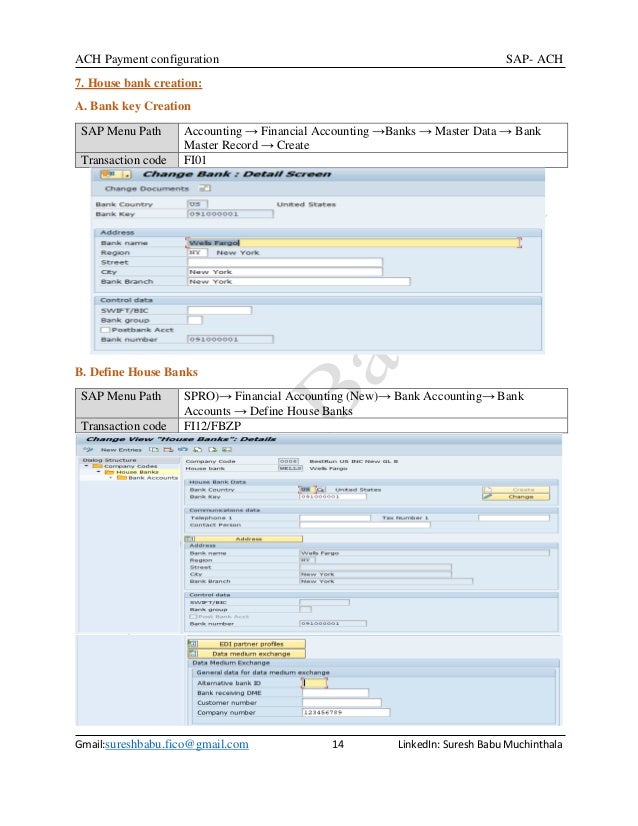Image resolution: width=638 pixels, height=826 pixels.
Task: Click the Bank Key field in Change Bank
Action: [x=231, y=214]
